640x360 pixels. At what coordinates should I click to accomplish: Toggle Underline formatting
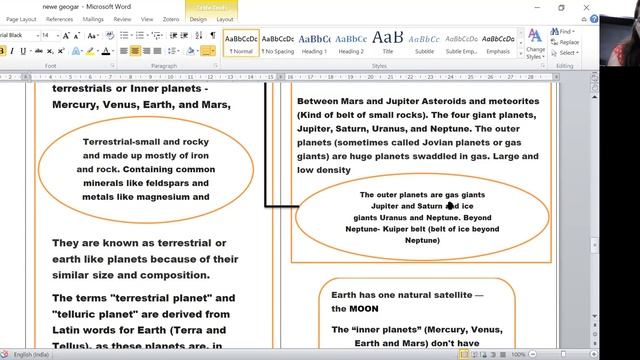23,51
